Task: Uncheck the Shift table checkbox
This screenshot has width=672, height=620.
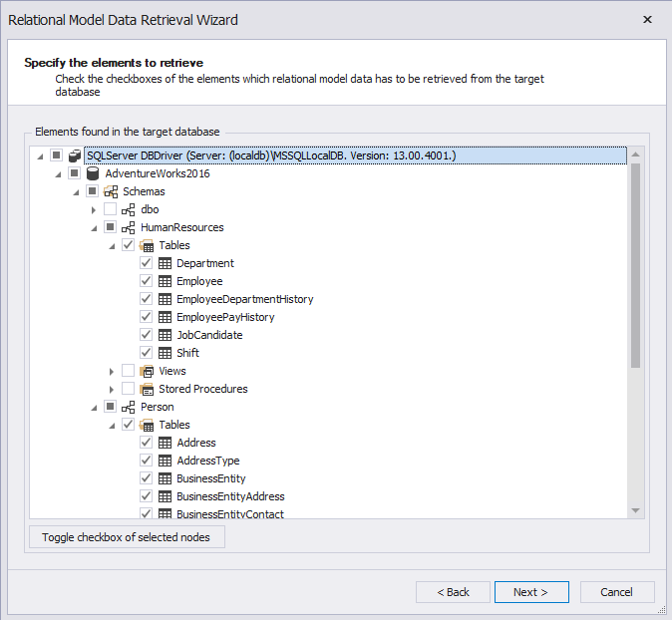Action: pos(146,352)
